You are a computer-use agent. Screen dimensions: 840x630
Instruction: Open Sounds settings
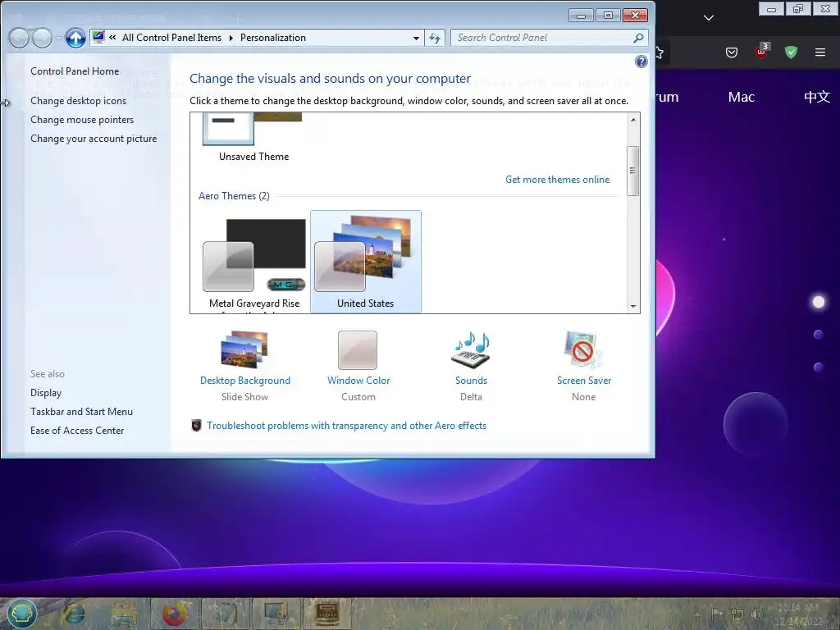(x=472, y=365)
